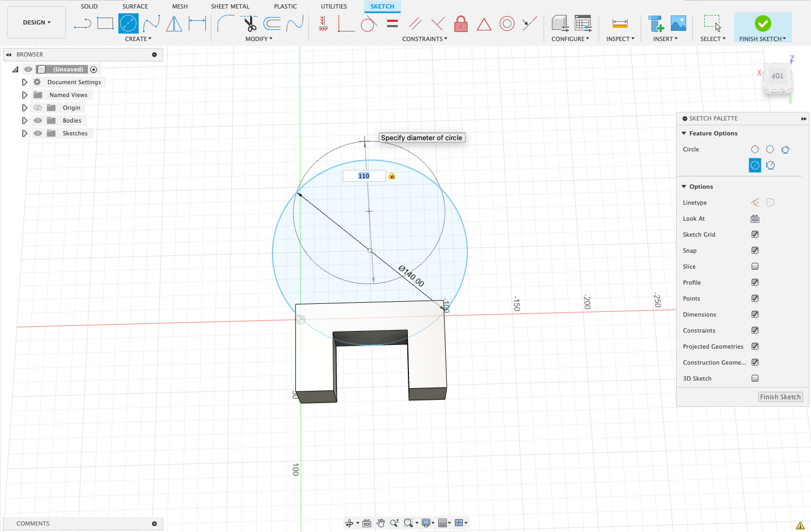
Task: Switch to the SOLID tab
Action: pos(89,6)
